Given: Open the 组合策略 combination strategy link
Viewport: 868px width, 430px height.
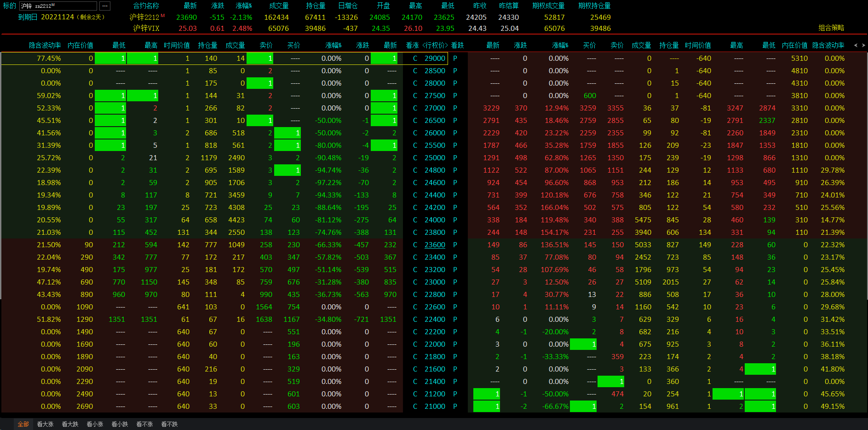Looking at the screenshot, I should click(x=831, y=28).
